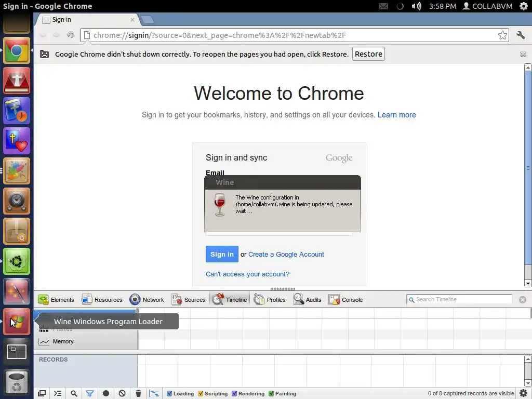
Task: Click the devtools search magnifier icon
Action: (74, 393)
